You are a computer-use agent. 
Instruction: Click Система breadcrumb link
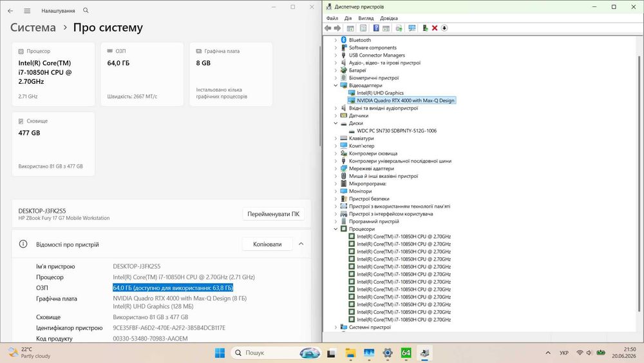[33, 28]
